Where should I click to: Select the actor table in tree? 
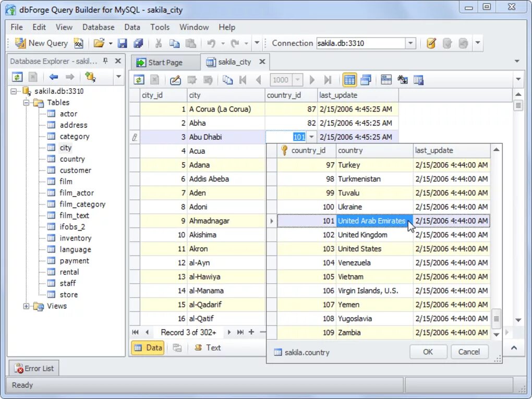coord(68,114)
